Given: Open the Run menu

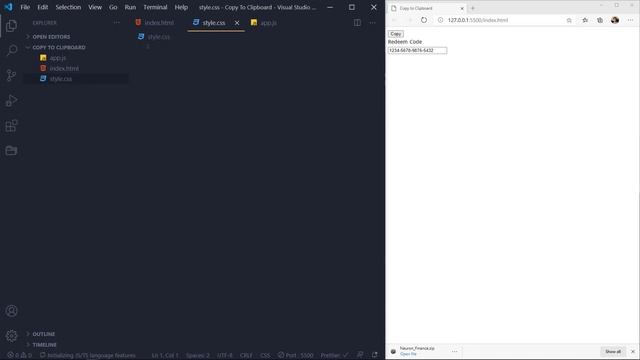Looking at the screenshot, I should (x=130, y=7).
